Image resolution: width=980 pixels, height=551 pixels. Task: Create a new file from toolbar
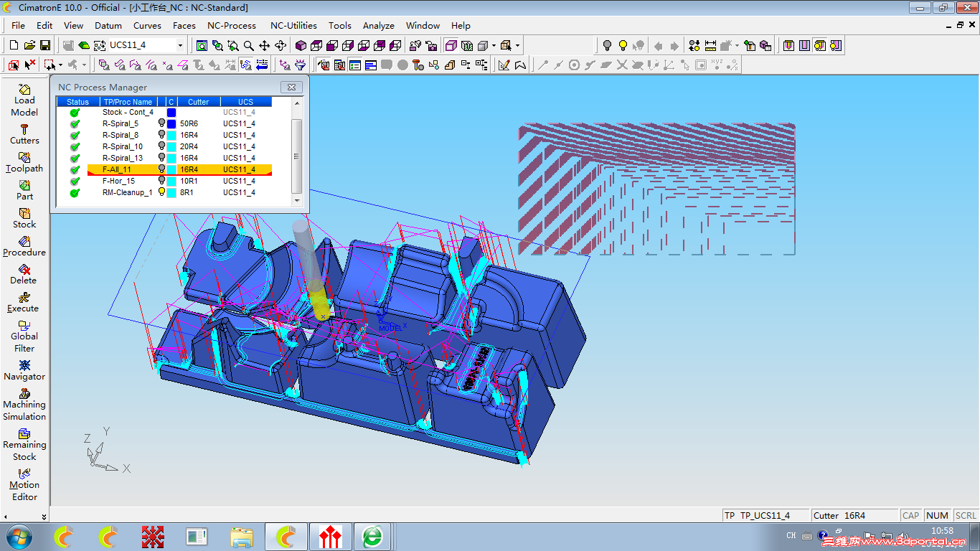(x=14, y=45)
